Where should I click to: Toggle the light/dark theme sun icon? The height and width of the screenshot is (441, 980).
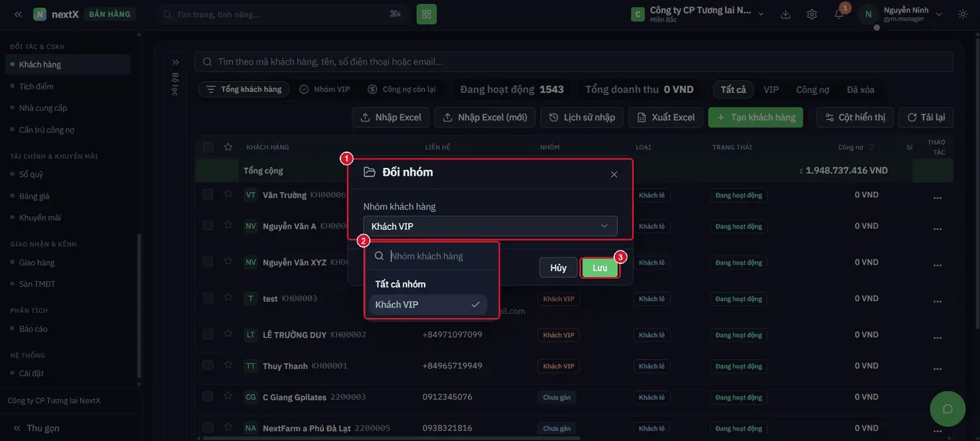[x=962, y=14]
